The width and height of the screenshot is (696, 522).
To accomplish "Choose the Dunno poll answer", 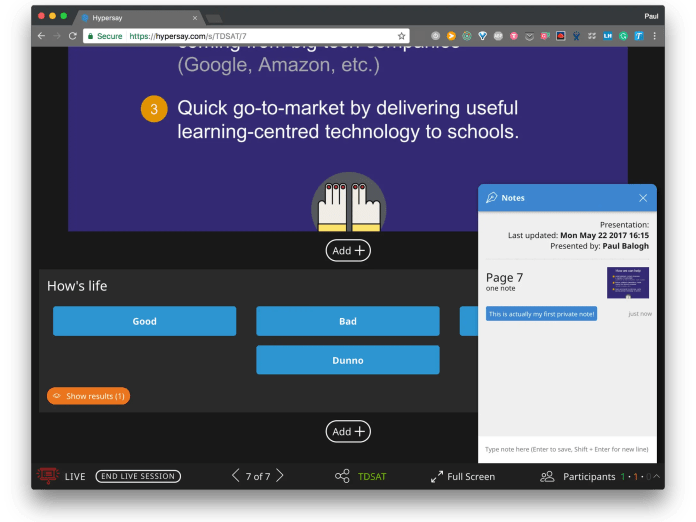I will coord(348,360).
